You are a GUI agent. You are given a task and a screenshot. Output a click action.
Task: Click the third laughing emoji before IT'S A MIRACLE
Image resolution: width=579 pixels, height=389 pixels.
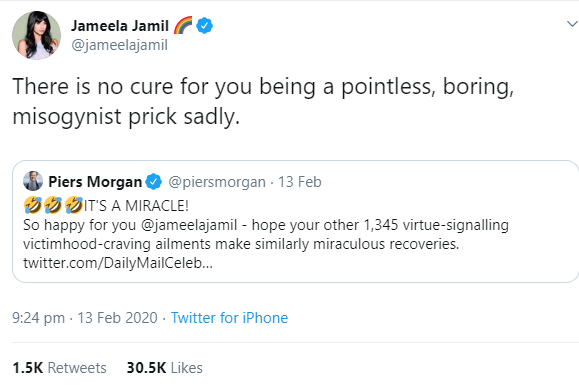tap(74, 205)
